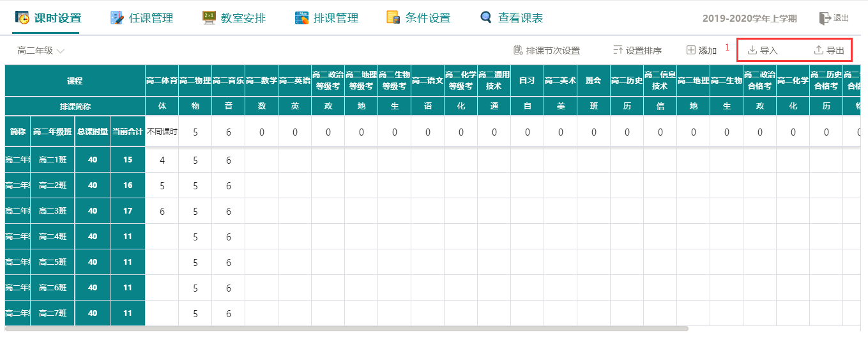Click 高二2班 体育 cell showing 5

[x=162, y=185]
